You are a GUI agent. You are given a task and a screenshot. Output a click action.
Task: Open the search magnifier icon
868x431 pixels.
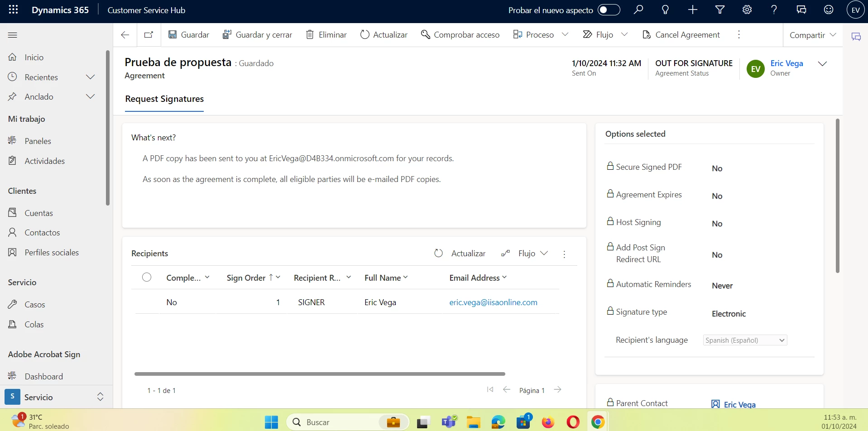pyautogui.click(x=638, y=10)
